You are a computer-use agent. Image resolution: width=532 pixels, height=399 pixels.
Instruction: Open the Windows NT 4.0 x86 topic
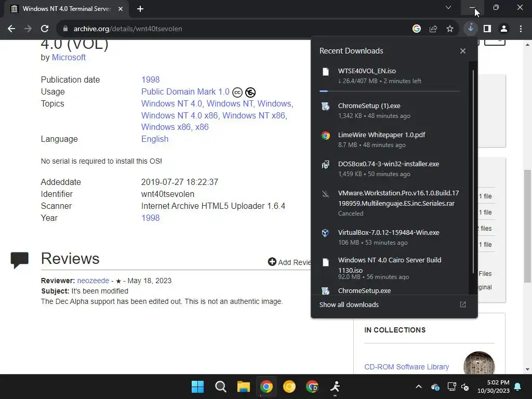click(x=179, y=115)
